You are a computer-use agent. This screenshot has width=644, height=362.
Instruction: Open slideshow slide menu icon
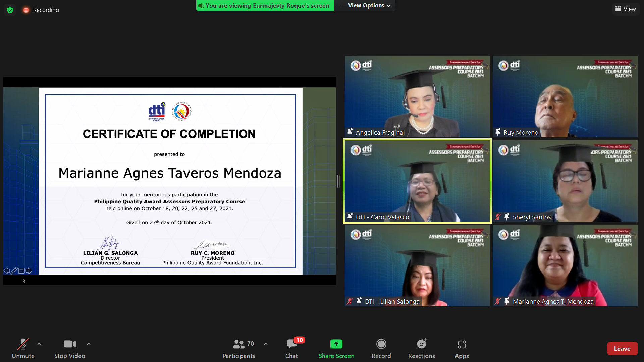21,271
